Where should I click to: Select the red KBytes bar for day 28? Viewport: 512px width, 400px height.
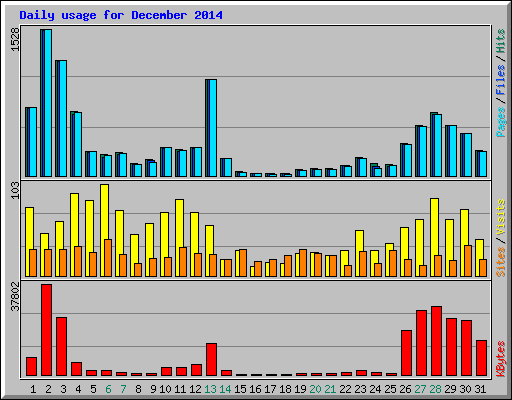pyautogui.click(x=437, y=341)
